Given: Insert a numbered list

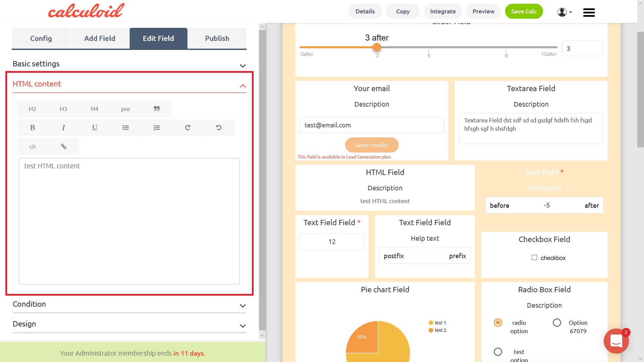Looking at the screenshot, I should (x=157, y=128).
